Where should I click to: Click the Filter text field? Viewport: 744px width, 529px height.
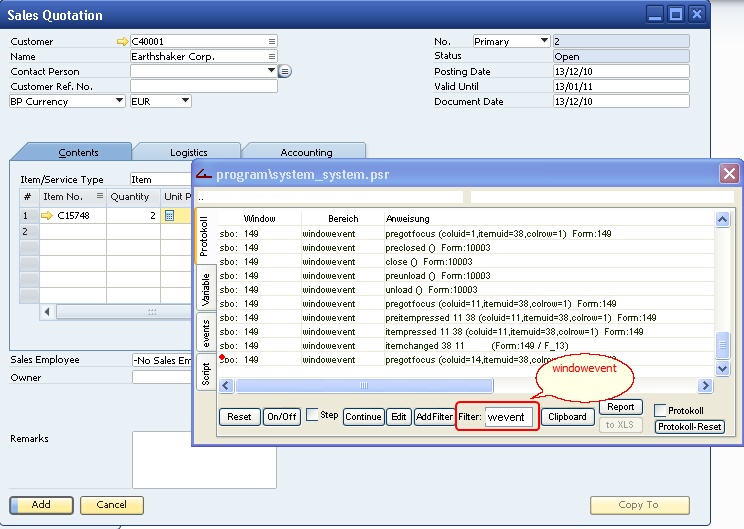510,417
